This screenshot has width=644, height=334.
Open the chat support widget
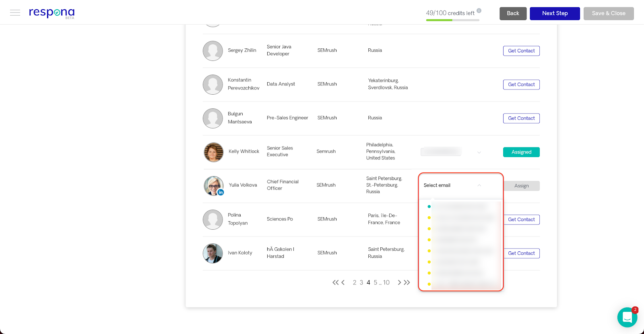[627, 317]
